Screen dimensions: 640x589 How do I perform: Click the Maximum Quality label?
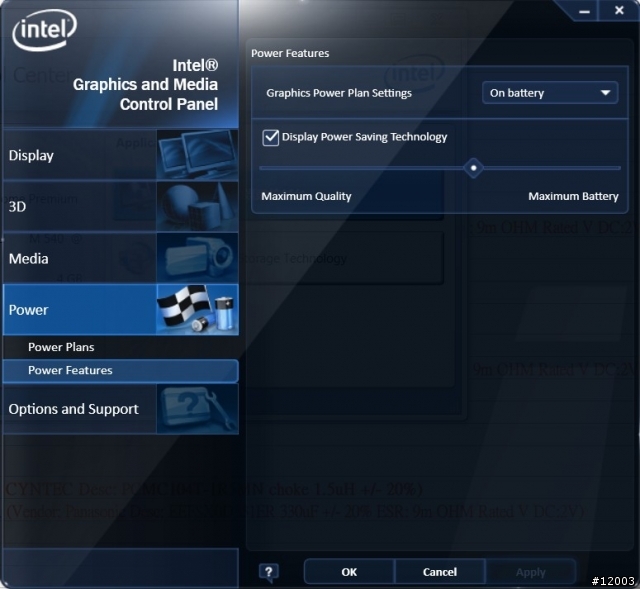(306, 196)
